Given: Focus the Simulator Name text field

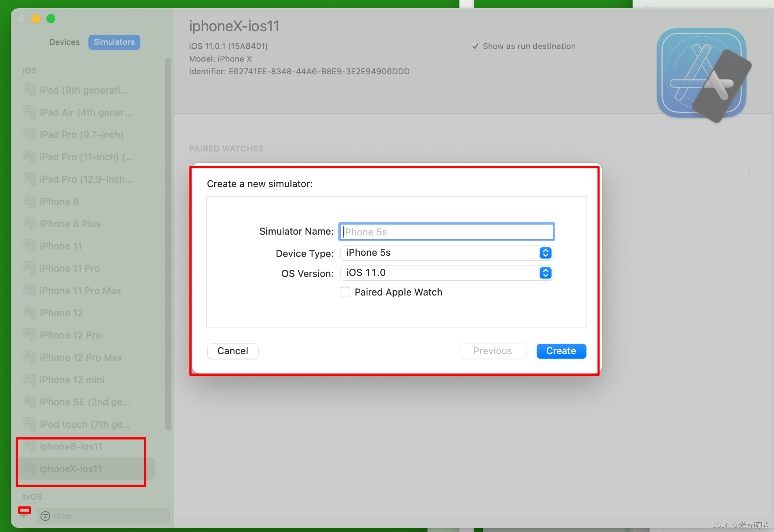Looking at the screenshot, I should (446, 232).
